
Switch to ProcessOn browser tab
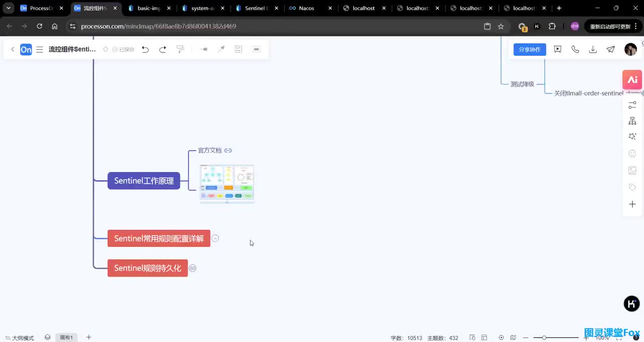(x=41, y=8)
